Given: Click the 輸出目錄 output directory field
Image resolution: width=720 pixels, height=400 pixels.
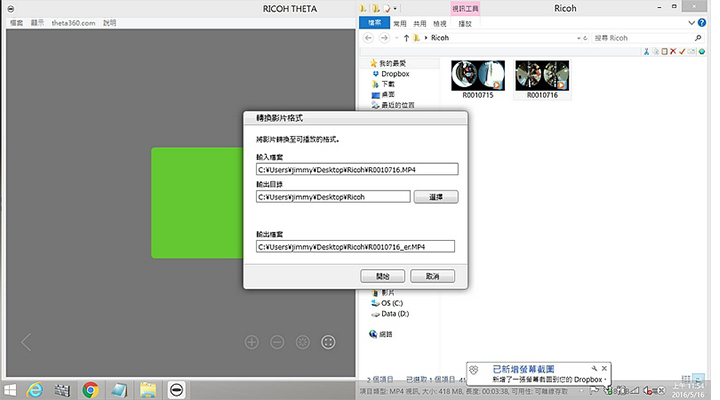Looking at the screenshot, I should point(333,197).
